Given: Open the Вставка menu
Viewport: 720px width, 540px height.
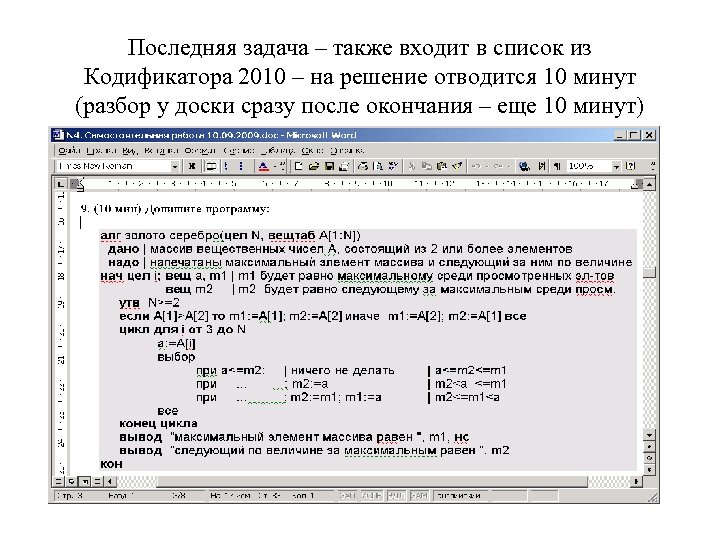Looking at the screenshot, I should [x=161, y=151].
